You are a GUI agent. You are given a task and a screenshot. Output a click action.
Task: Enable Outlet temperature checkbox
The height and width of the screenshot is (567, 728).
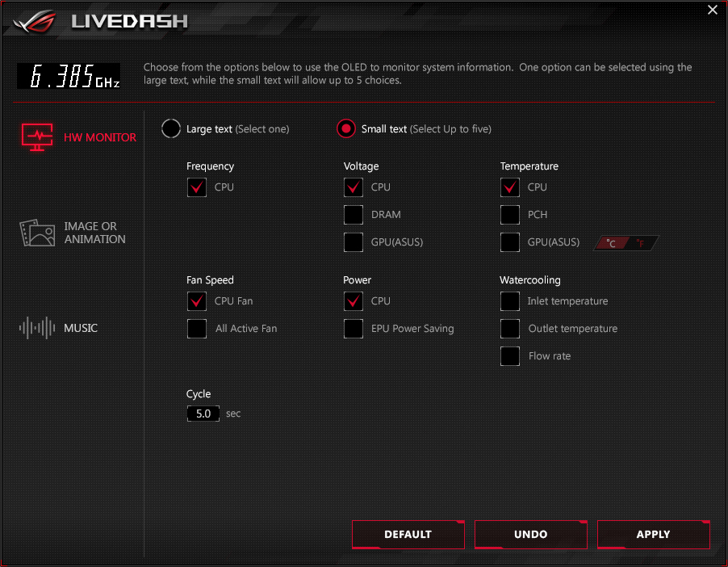[510, 329]
